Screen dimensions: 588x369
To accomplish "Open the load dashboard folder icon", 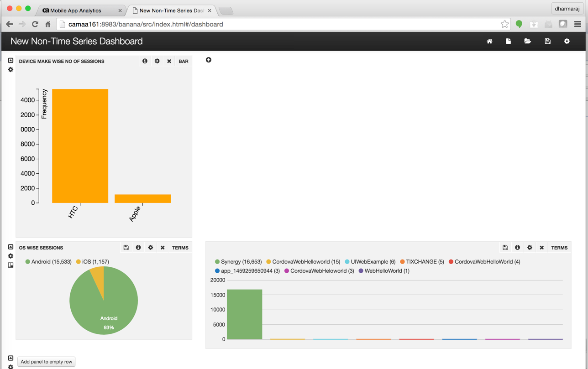I will click(x=528, y=42).
